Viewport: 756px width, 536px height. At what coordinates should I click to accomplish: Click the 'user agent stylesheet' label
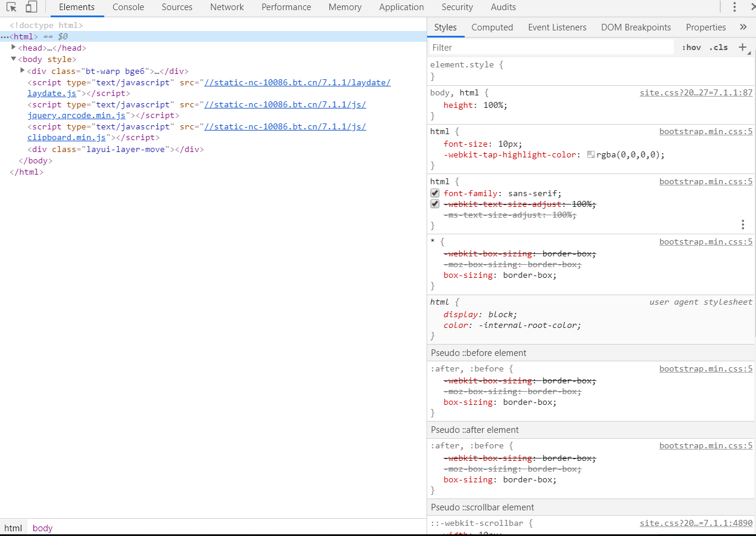click(x=701, y=302)
